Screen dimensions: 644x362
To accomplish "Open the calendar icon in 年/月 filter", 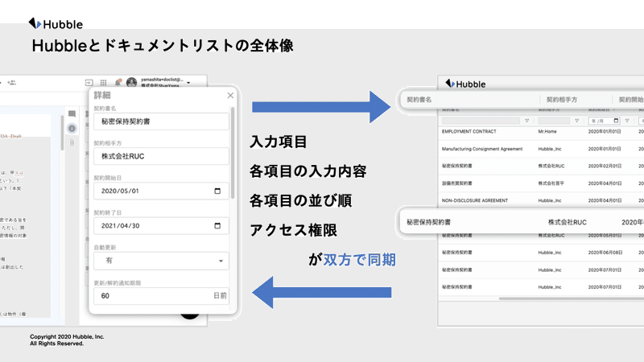I will 616,121.
